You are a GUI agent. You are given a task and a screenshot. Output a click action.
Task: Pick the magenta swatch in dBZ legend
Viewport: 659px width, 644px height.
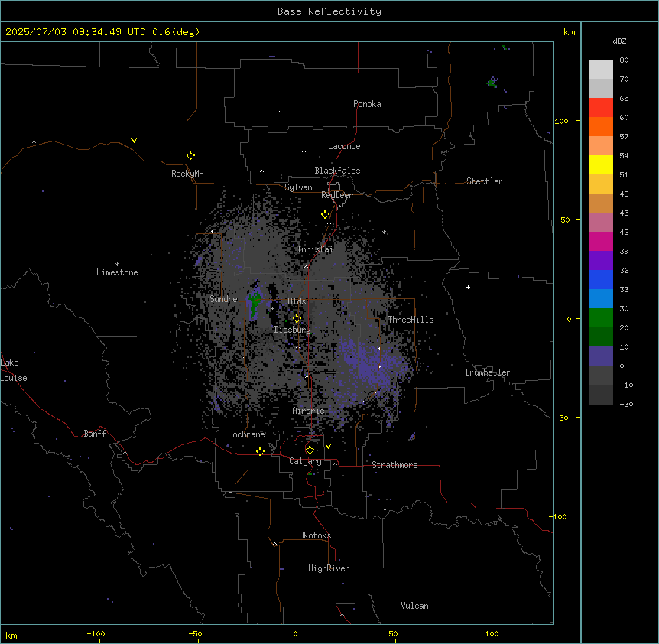(x=601, y=241)
